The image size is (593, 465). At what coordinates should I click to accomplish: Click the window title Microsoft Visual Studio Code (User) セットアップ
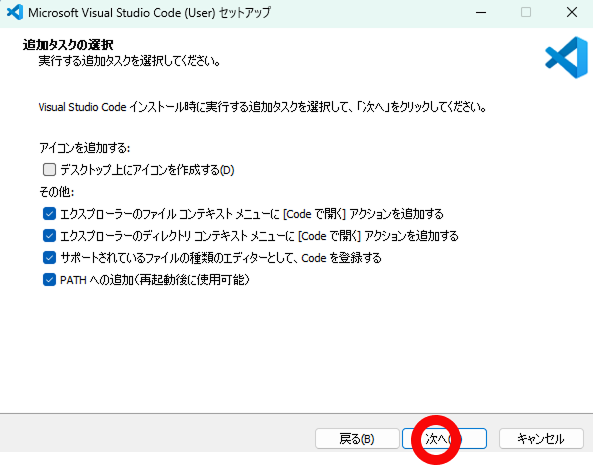coord(150,12)
